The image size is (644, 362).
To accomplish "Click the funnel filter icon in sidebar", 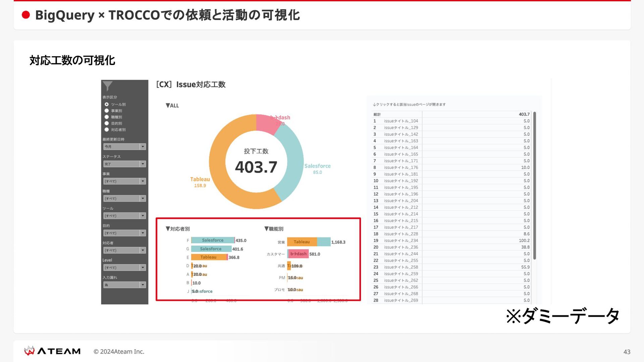I will tap(107, 86).
